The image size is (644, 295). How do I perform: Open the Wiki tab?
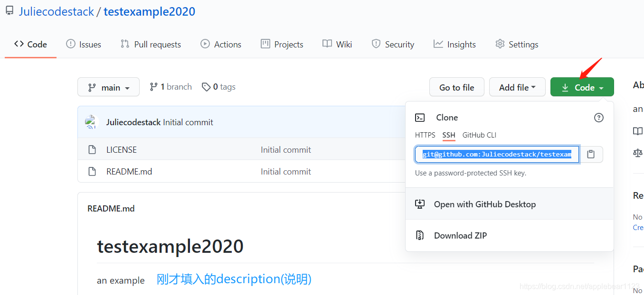click(337, 44)
